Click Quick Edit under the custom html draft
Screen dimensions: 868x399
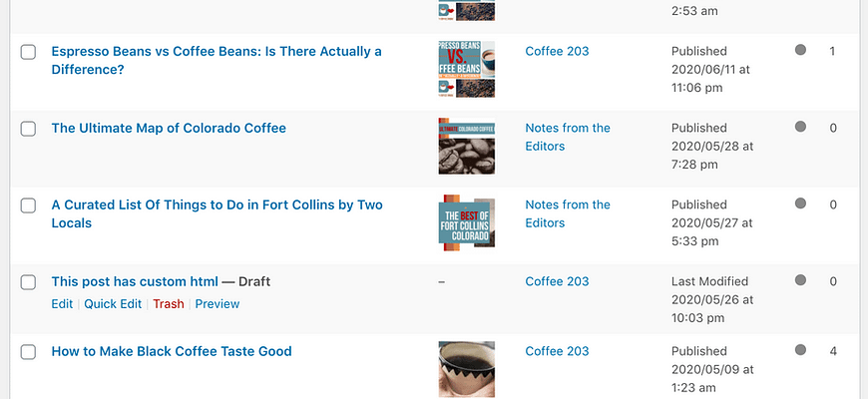click(113, 304)
